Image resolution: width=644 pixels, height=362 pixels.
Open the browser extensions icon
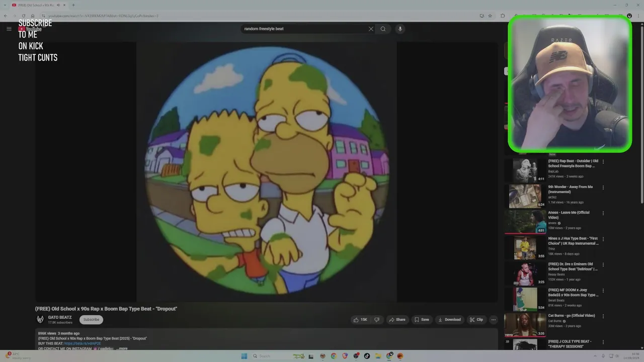tap(503, 16)
